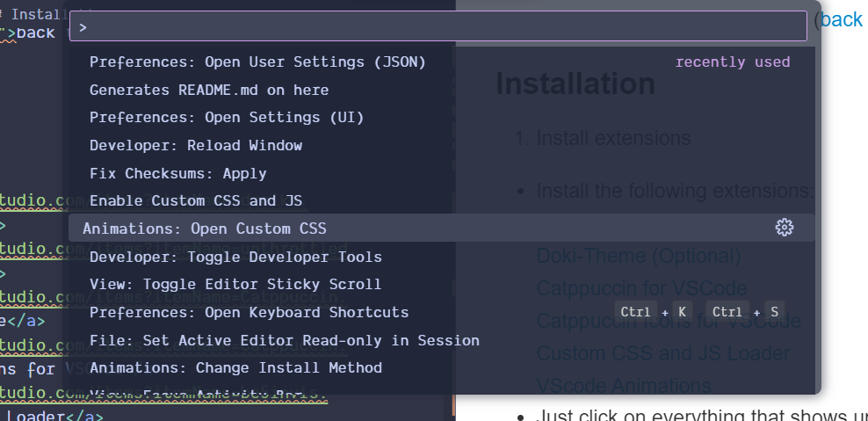
Task: Click the Ctrl K Ctrl S keybinding hint
Action: [699, 312]
